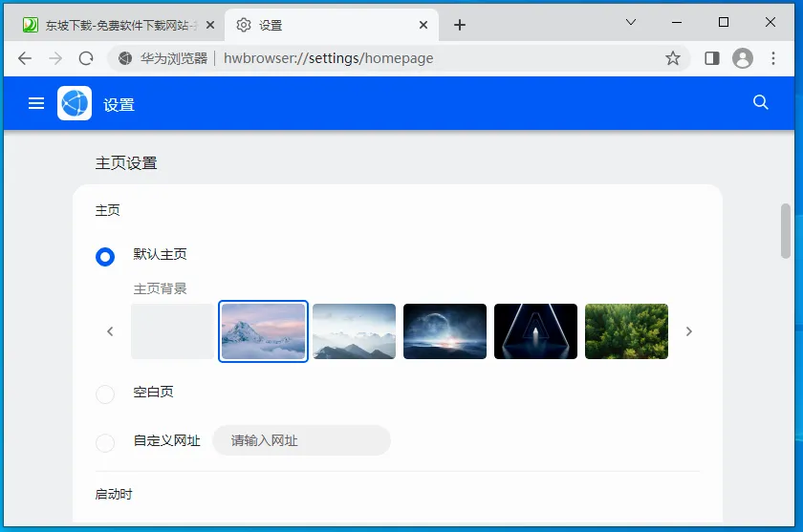Click the 请输入网址 input field

click(302, 440)
